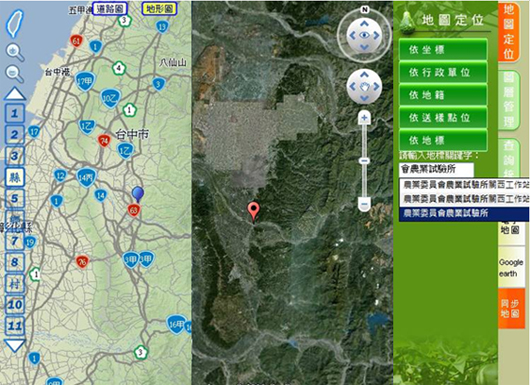Click the zoom-out magnifier on left map

(x=15, y=74)
